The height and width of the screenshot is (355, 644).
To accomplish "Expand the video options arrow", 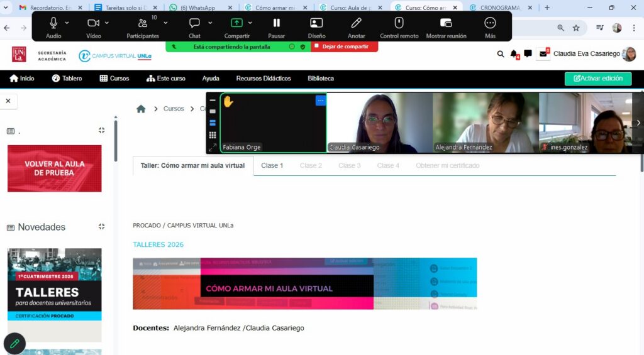I will click(106, 23).
